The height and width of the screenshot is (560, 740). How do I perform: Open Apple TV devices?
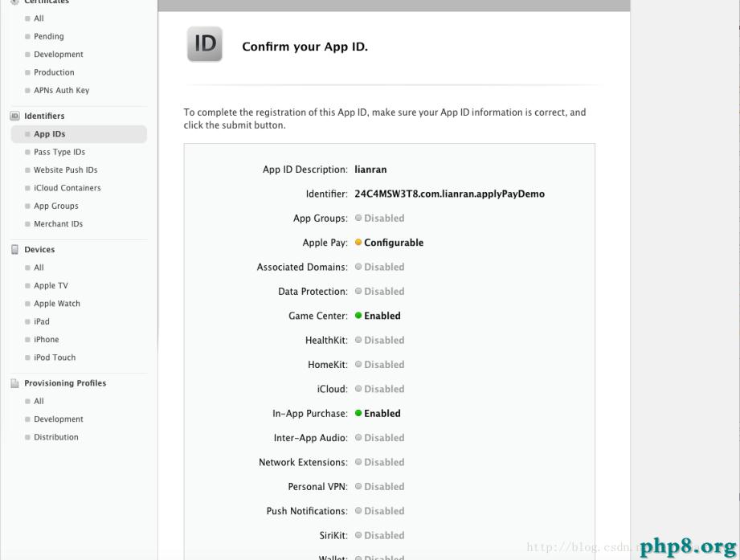(x=51, y=285)
